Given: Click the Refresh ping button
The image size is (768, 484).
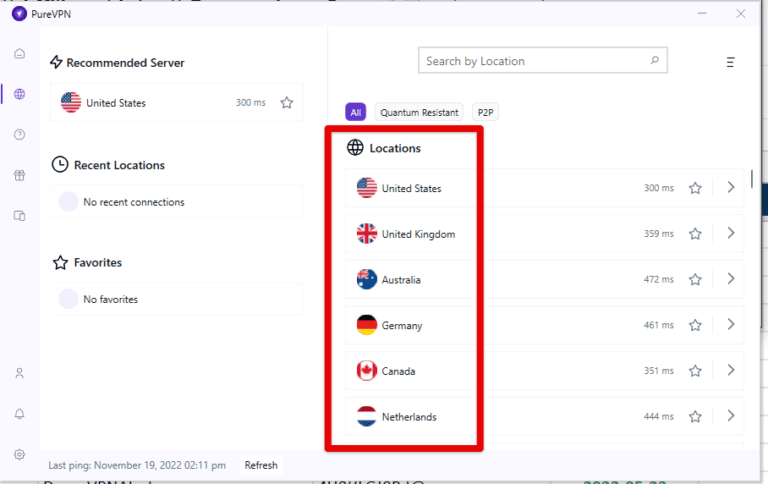Looking at the screenshot, I should click(261, 465).
